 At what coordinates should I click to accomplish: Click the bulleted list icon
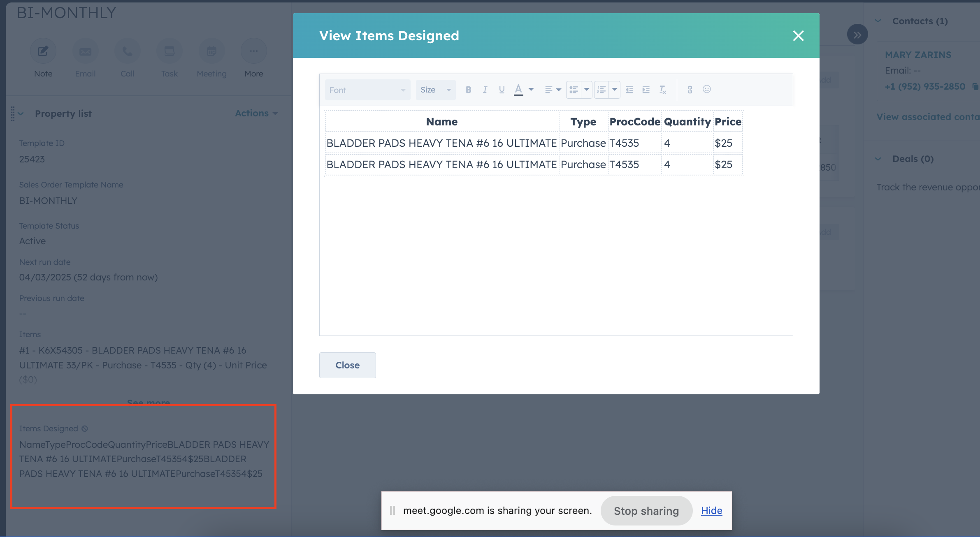click(574, 90)
